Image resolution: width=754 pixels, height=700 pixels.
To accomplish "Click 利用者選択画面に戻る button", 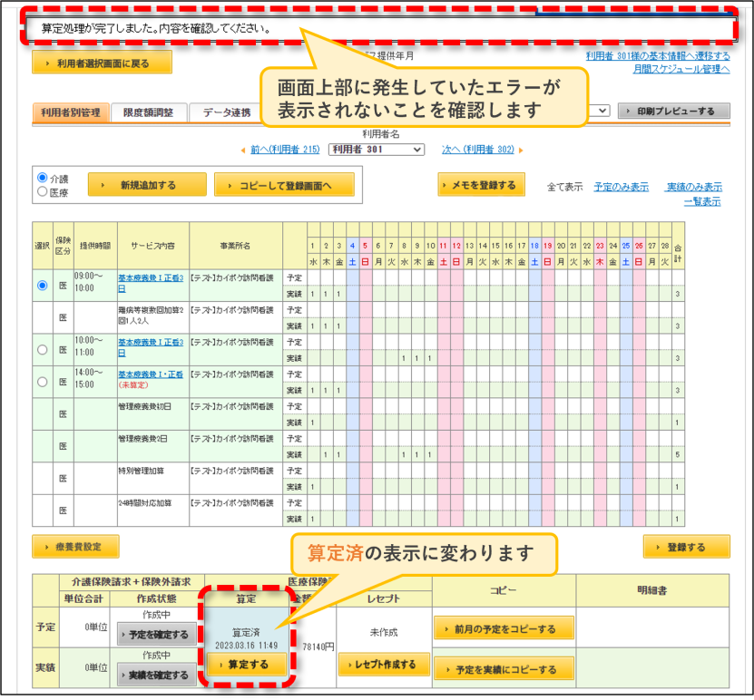I will coord(102,63).
